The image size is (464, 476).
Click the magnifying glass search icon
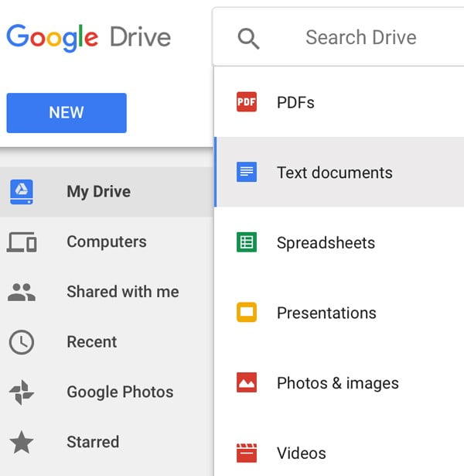point(248,39)
